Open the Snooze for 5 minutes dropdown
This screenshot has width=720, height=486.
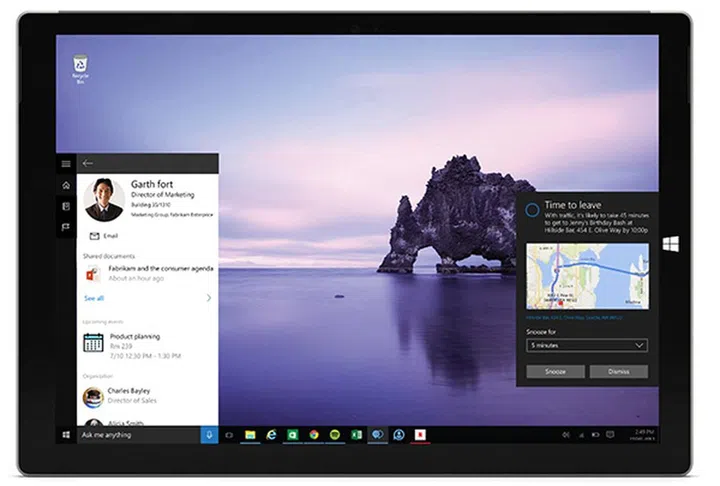(587, 345)
